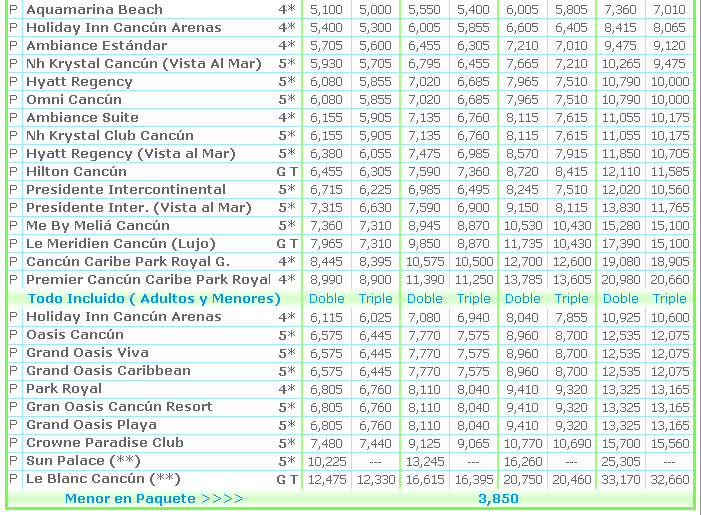
Task: Click the Park Royal hotel name
Action: [x=64, y=389]
